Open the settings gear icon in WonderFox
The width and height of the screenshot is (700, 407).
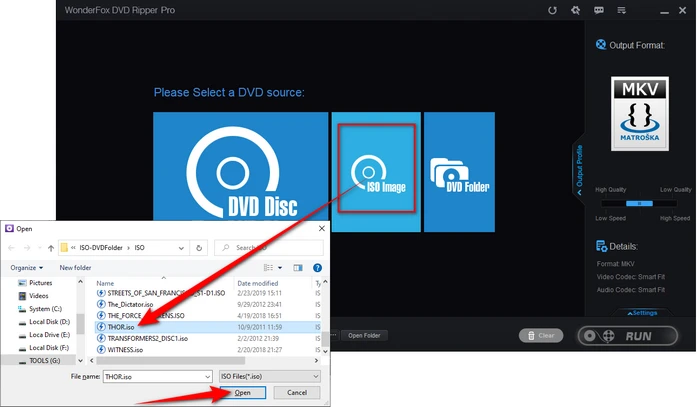575,10
